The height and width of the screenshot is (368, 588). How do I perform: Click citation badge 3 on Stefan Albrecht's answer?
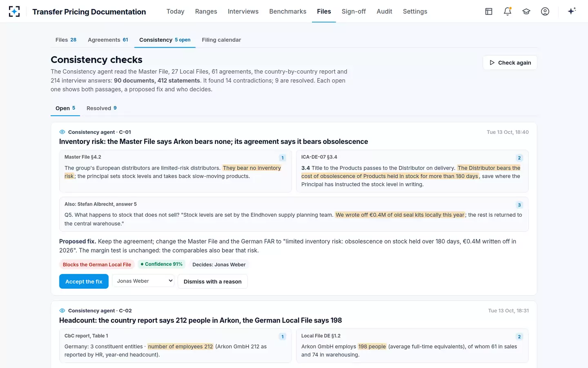click(519, 205)
